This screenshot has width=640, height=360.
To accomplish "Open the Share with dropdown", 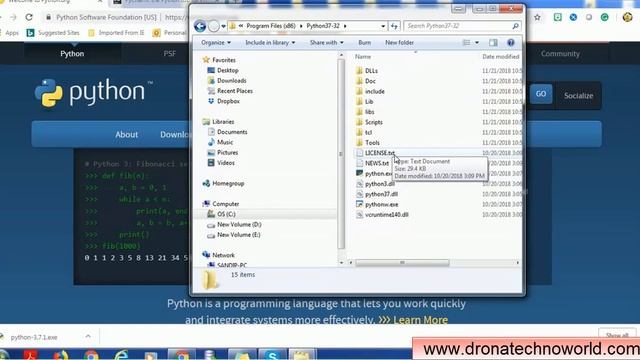I will point(327,42).
